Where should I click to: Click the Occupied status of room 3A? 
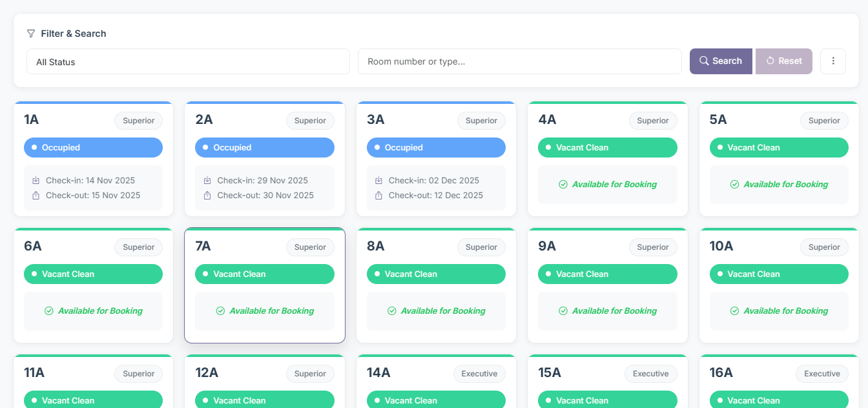(x=437, y=148)
